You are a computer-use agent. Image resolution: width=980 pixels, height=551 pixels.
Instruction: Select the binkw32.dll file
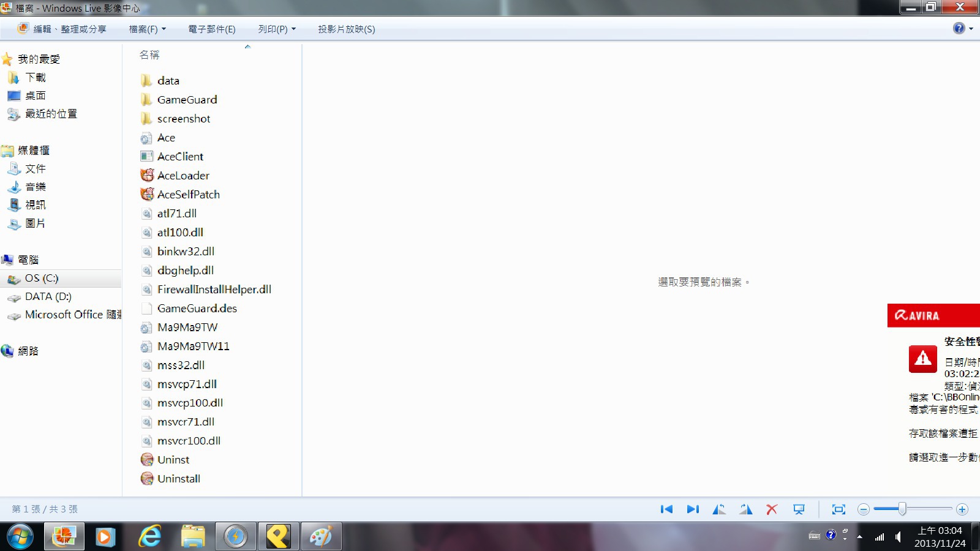click(186, 252)
